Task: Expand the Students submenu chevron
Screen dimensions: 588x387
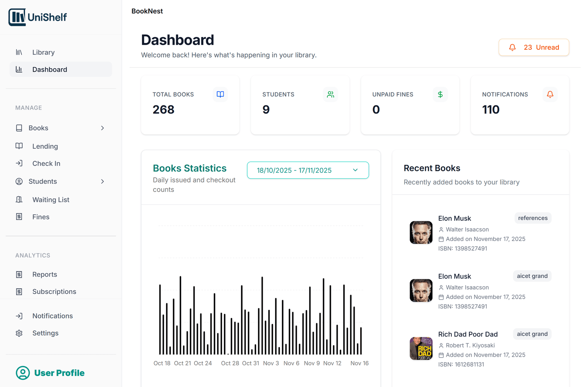Action: click(x=102, y=182)
